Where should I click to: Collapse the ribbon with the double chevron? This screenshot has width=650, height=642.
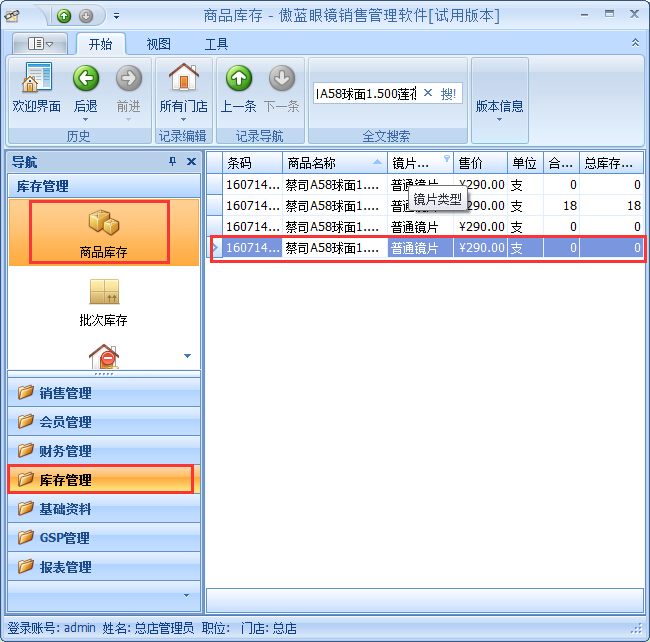click(635, 42)
